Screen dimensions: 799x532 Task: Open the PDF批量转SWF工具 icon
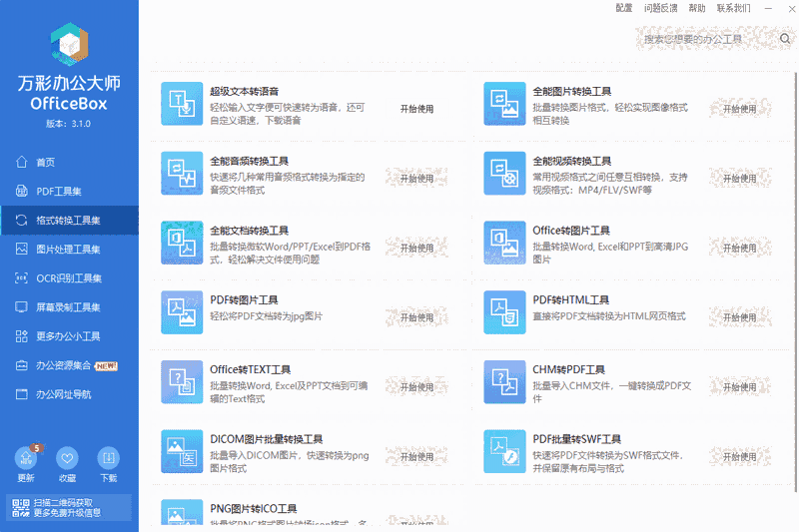coord(504,451)
